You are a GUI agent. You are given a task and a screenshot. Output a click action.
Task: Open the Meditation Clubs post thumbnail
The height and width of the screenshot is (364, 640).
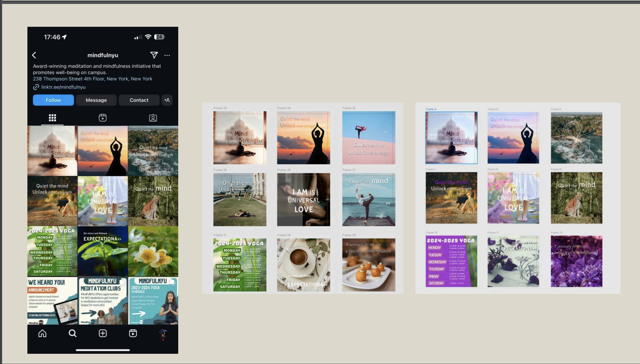[103, 301]
